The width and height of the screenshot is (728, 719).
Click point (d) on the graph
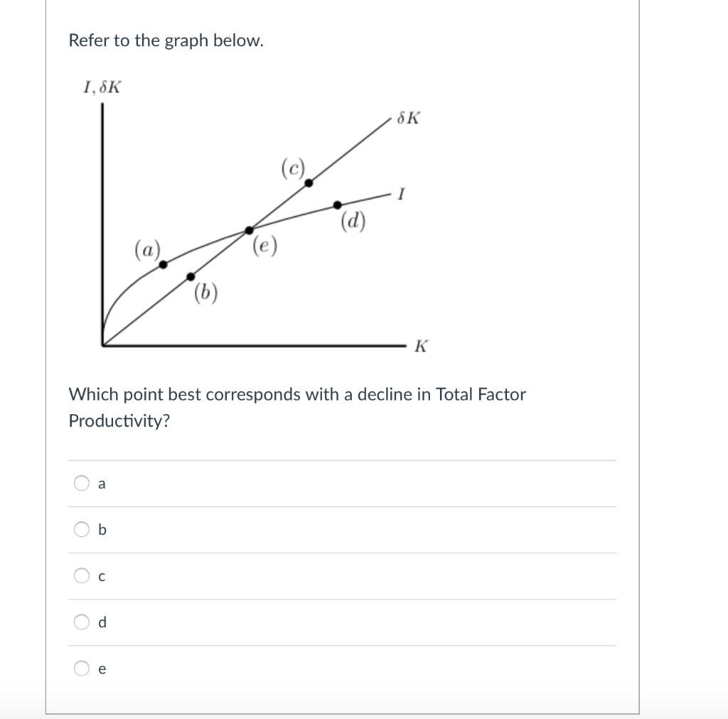tap(336, 205)
